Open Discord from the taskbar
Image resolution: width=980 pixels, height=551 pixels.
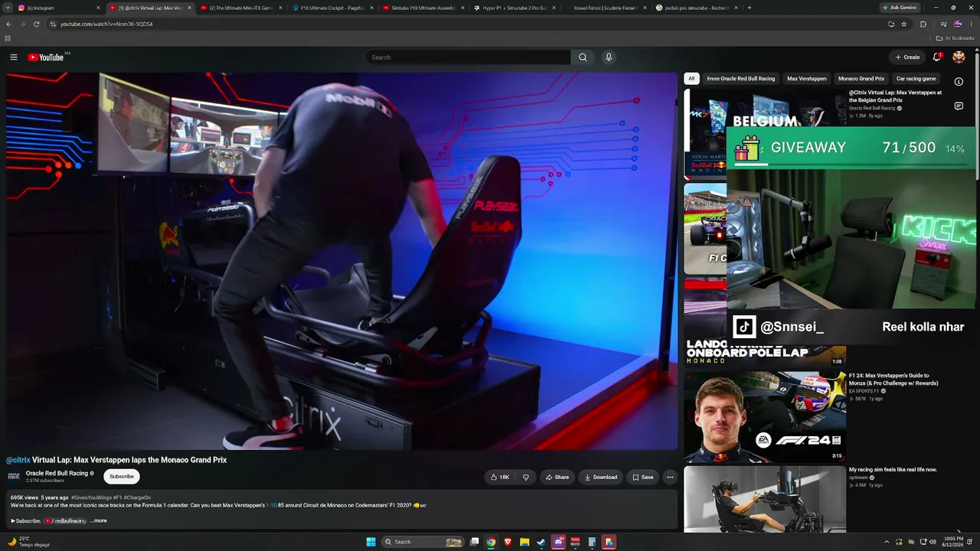(558, 542)
